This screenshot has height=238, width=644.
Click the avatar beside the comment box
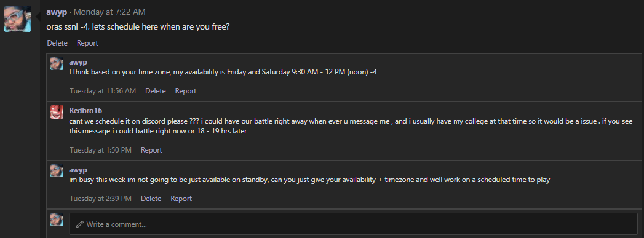[x=57, y=220]
